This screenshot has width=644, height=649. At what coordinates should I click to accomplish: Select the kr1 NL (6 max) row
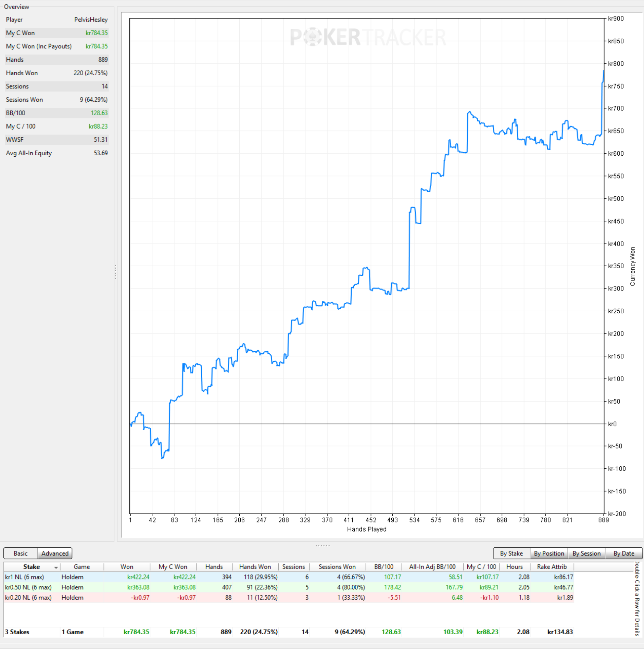(x=289, y=577)
